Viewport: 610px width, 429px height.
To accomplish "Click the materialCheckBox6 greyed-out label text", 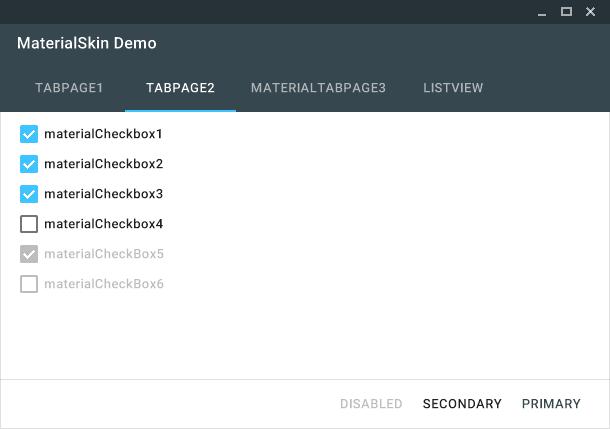I will (x=103, y=284).
